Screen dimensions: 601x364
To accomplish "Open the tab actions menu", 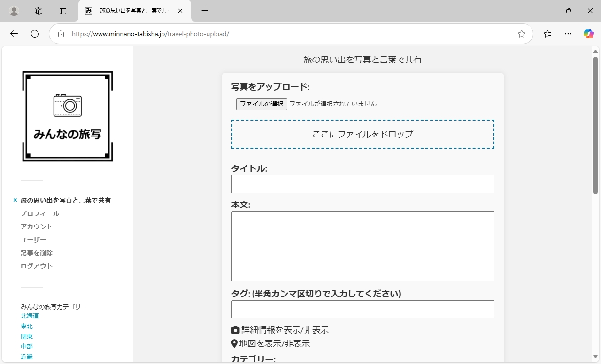I will [x=63, y=11].
